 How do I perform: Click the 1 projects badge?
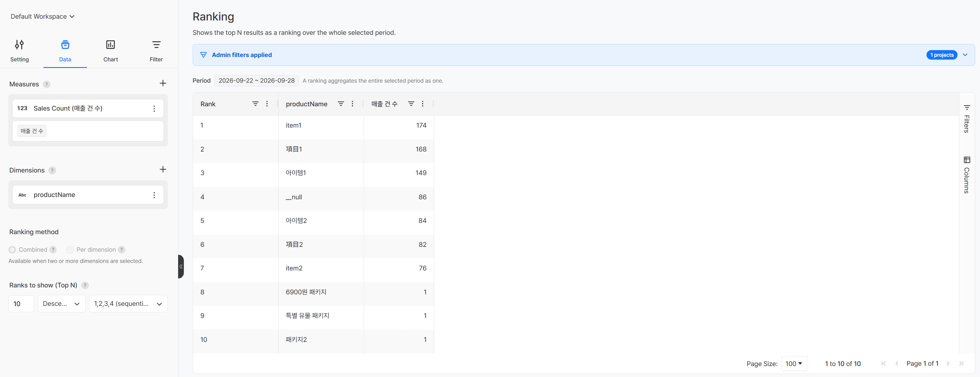coord(941,55)
